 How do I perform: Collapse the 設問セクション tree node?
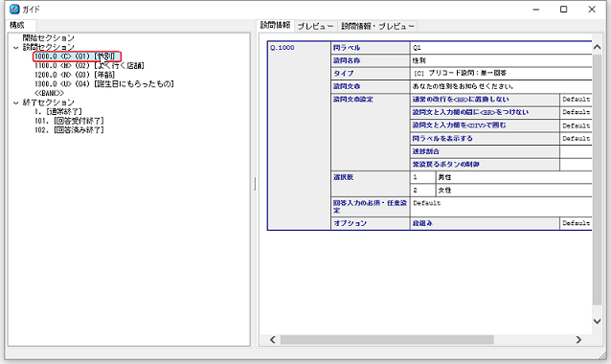click(x=16, y=48)
